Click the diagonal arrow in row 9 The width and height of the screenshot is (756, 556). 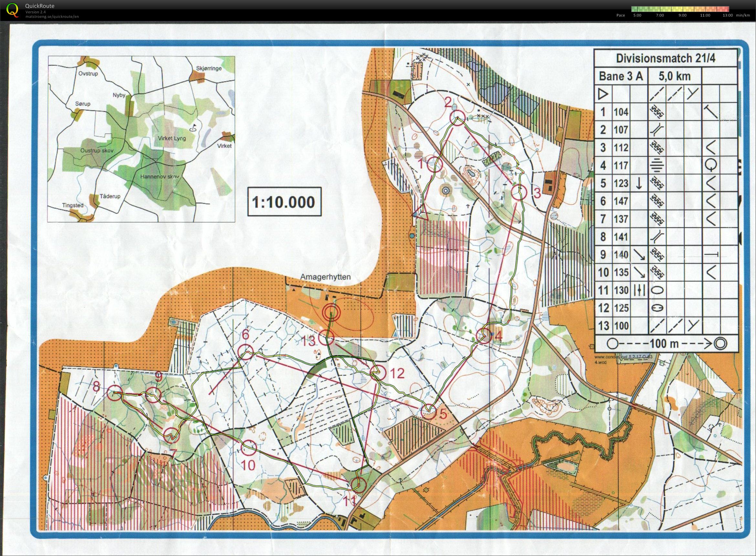[639, 254]
